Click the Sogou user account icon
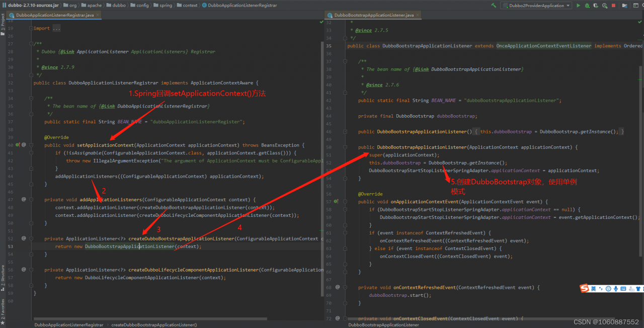Screen dimensions: 644x328 [631, 288]
